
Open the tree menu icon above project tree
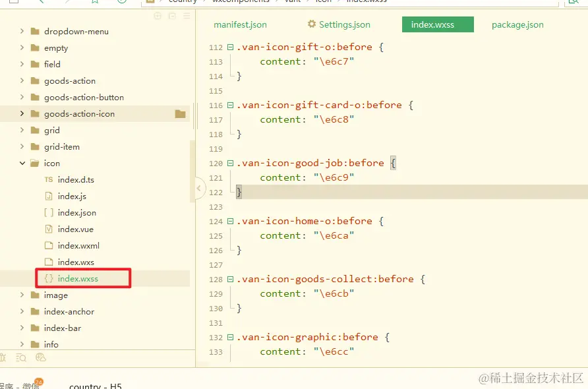tap(187, 16)
